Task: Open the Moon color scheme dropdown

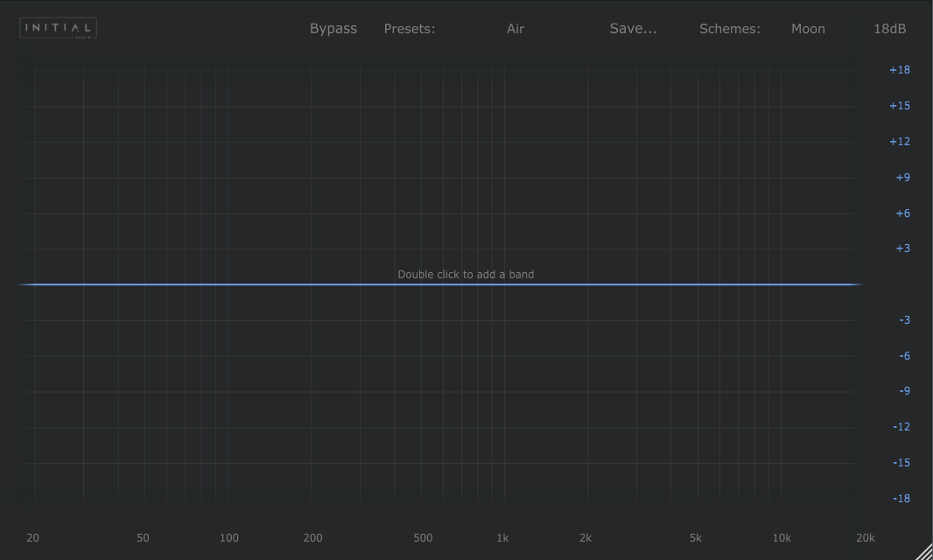Action: [808, 29]
